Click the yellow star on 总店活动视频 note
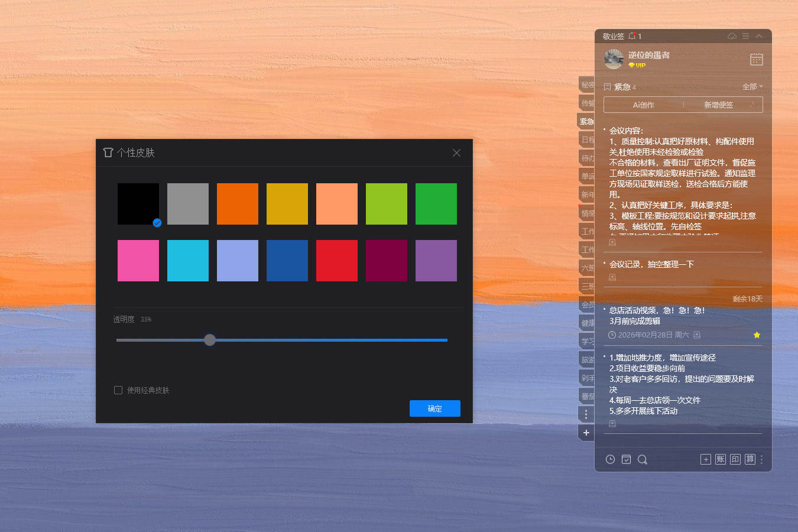798x532 pixels. [x=757, y=335]
